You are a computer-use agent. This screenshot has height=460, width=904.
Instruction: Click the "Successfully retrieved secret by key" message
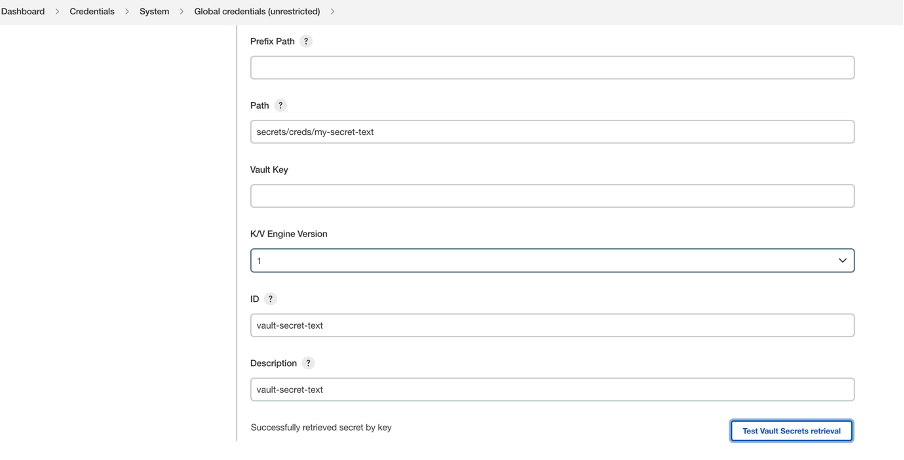[x=321, y=428]
